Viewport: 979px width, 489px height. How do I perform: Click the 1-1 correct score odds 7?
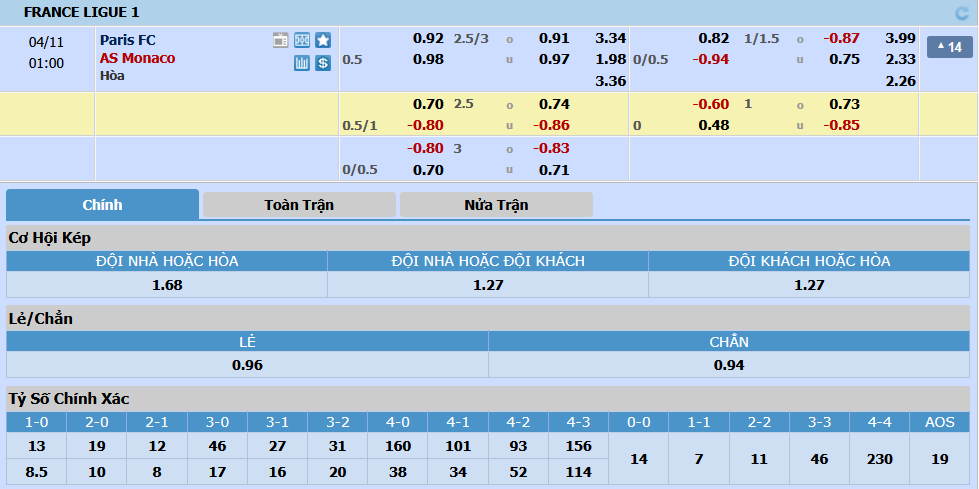click(699, 459)
